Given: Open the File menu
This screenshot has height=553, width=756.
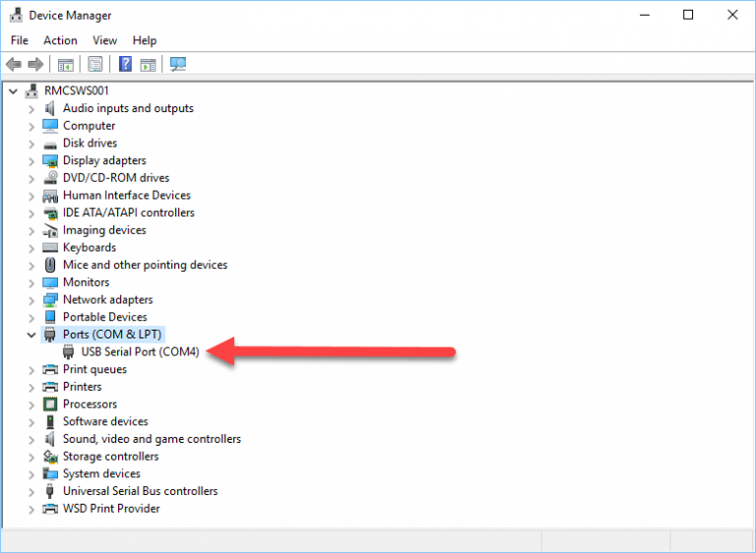Looking at the screenshot, I should [x=20, y=40].
